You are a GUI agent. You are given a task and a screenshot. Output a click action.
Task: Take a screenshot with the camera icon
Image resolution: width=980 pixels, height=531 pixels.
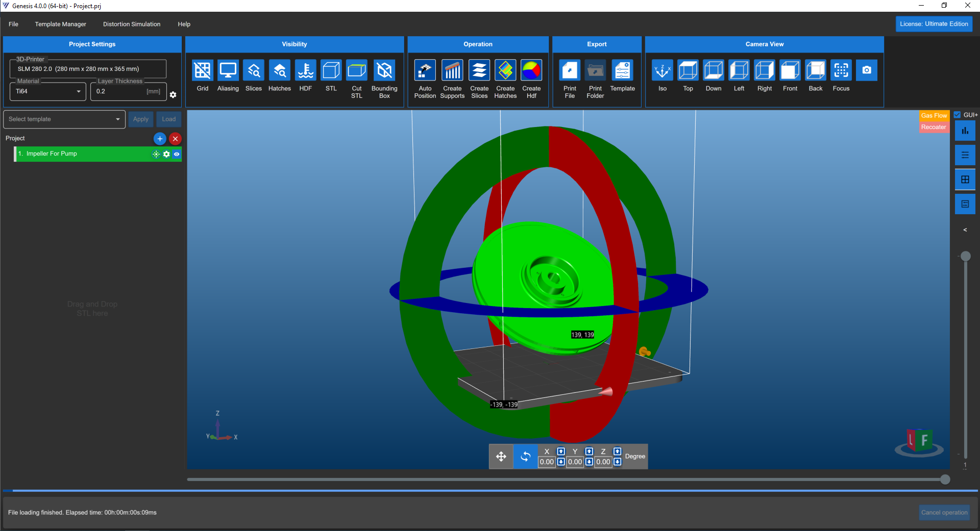(867, 70)
